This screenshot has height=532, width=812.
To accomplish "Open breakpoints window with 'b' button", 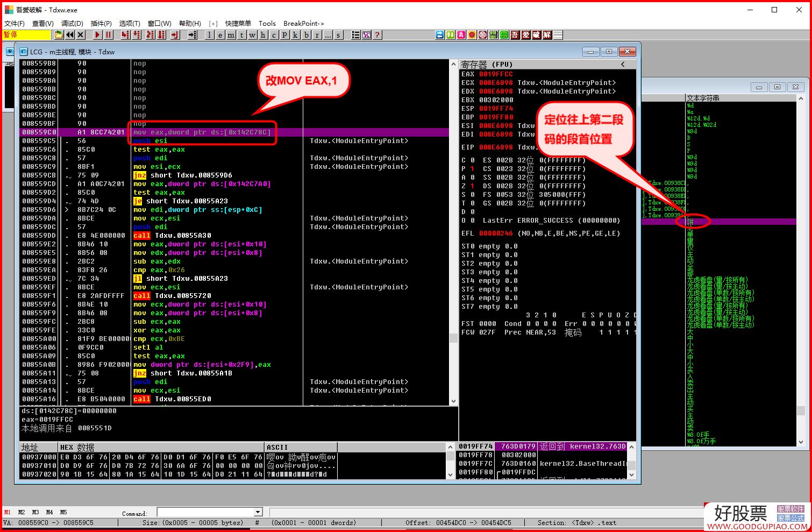I will coord(307,35).
